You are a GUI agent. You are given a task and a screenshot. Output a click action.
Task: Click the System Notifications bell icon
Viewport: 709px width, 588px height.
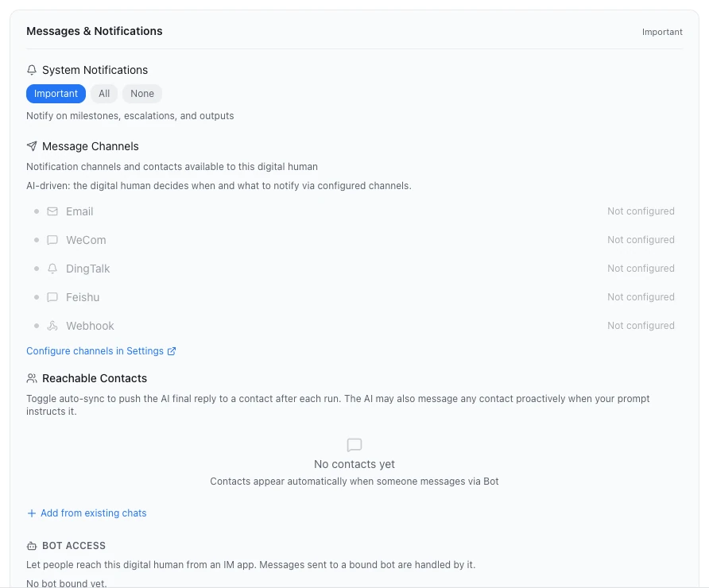[x=32, y=70]
